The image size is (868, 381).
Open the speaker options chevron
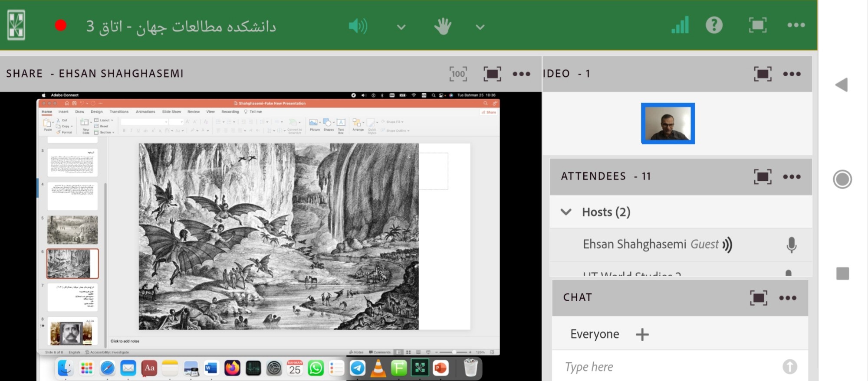pyautogui.click(x=401, y=27)
